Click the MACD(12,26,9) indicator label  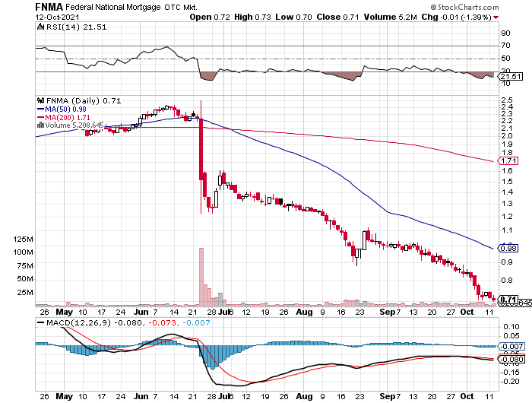click(x=79, y=322)
